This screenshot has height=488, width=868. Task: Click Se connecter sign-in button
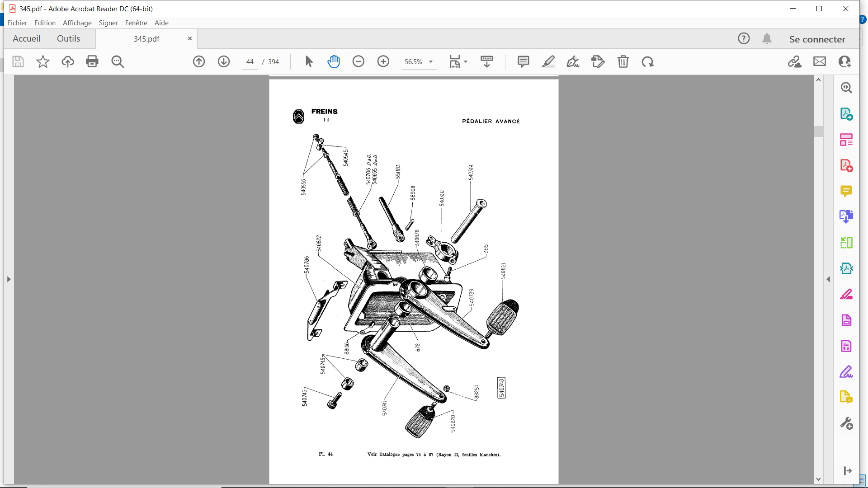817,39
